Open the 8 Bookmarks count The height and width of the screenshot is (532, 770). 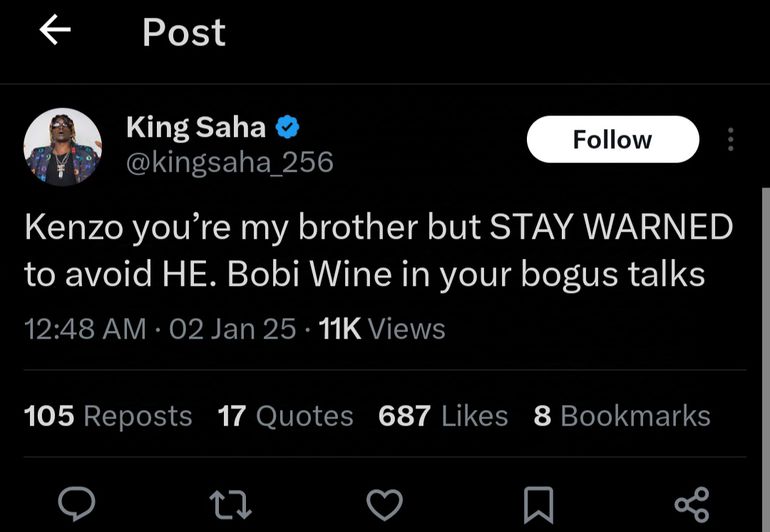(622, 416)
